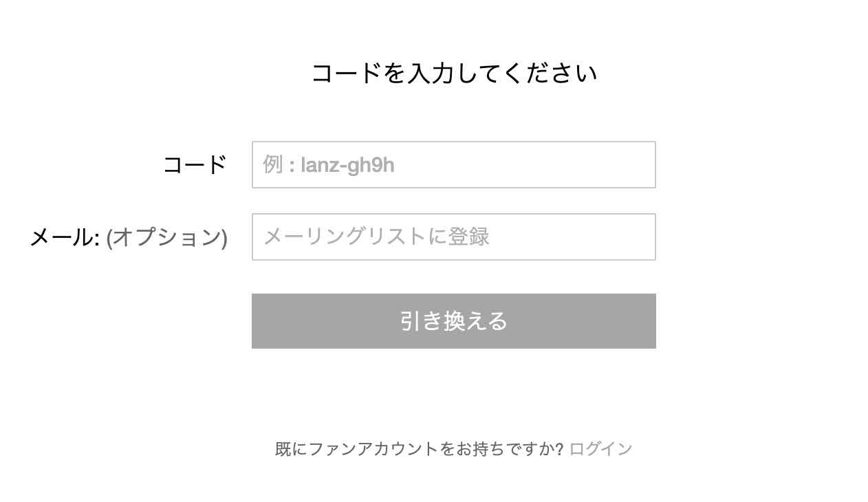Select the field showing 例 : lanz-gh9h

(453, 165)
